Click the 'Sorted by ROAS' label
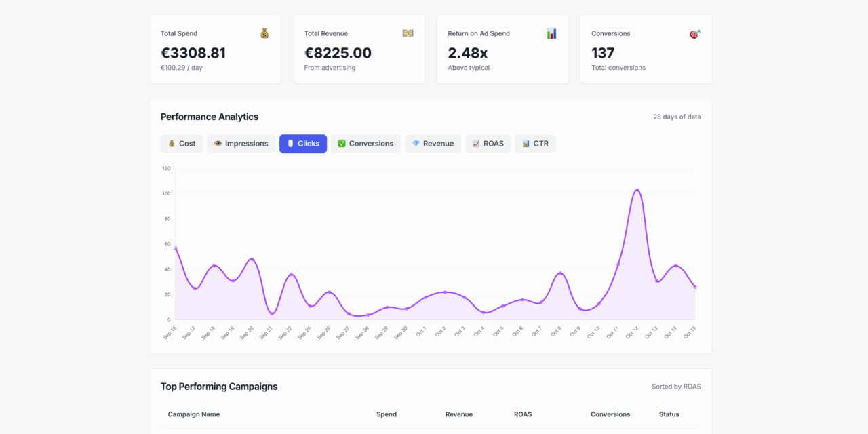 point(676,387)
